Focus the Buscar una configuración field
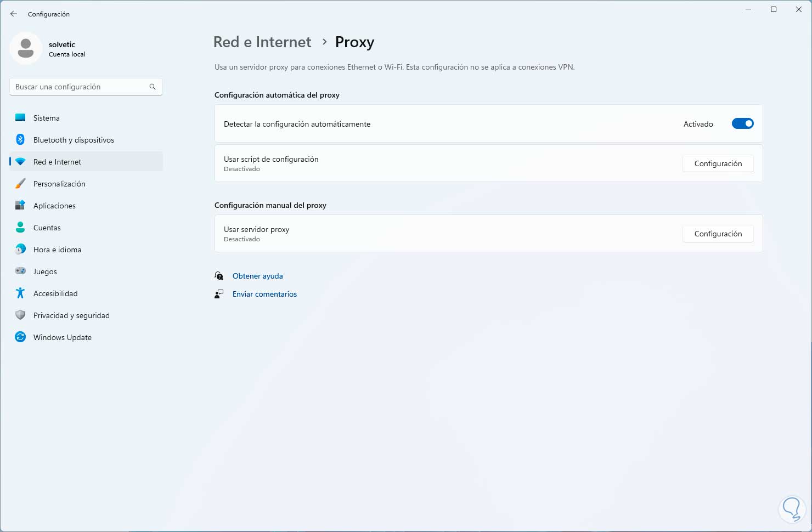Image resolution: width=812 pixels, height=532 pixels. tap(80, 87)
